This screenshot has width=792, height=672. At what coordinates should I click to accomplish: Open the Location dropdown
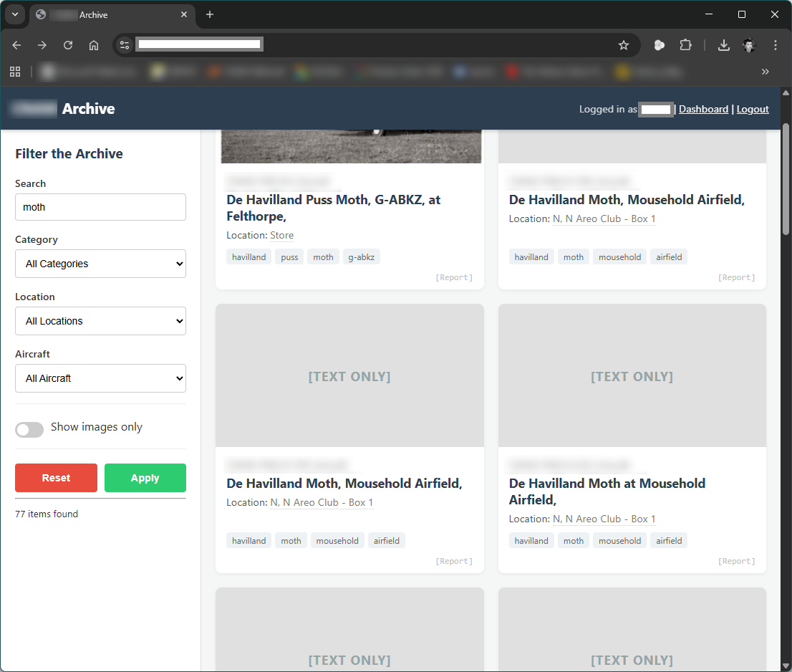tap(100, 321)
